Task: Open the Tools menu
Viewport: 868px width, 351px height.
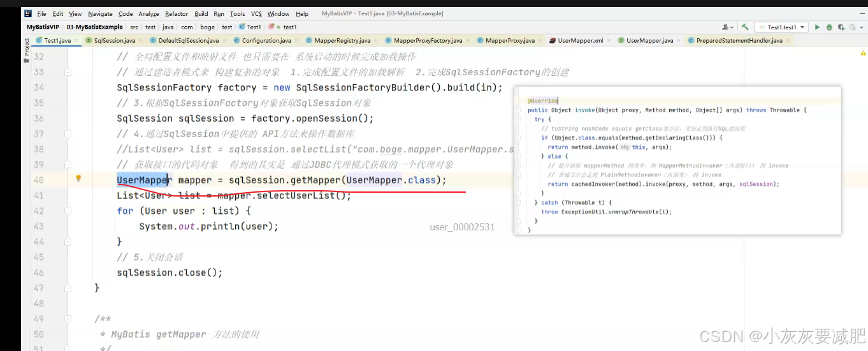Action: tap(237, 13)
